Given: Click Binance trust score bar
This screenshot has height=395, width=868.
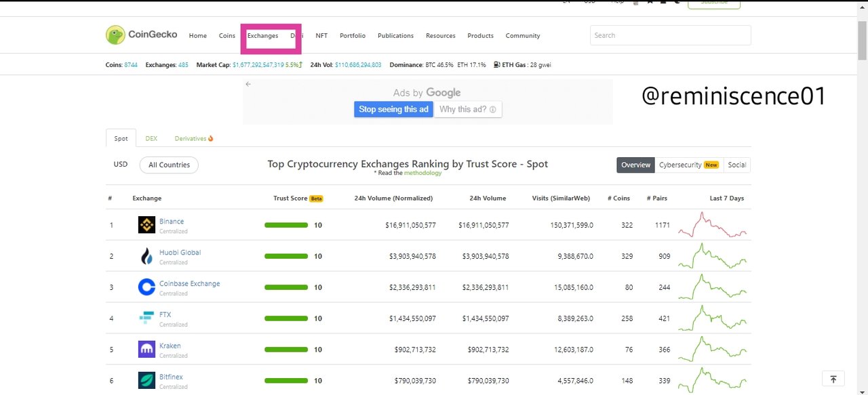Looking at the screenshot, I should pyautogui.click(x=286, y=225).
